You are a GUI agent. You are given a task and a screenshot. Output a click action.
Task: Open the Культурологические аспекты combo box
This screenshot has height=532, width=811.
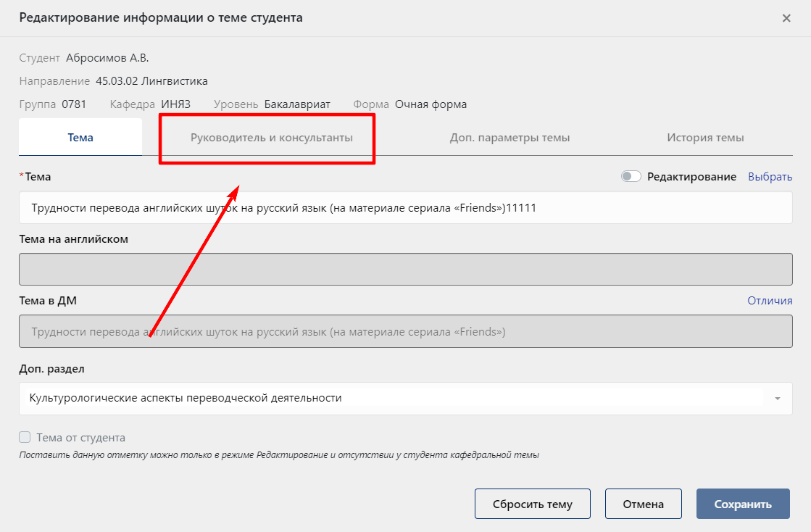[x=406, y=399]
